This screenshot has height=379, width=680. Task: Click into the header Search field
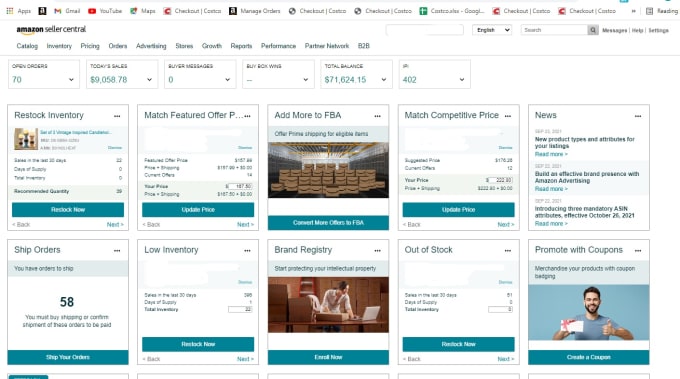(554, 30)
